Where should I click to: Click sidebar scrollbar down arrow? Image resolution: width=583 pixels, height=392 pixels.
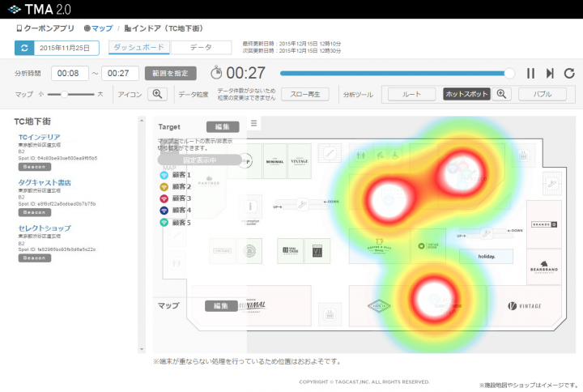[142, 349]
